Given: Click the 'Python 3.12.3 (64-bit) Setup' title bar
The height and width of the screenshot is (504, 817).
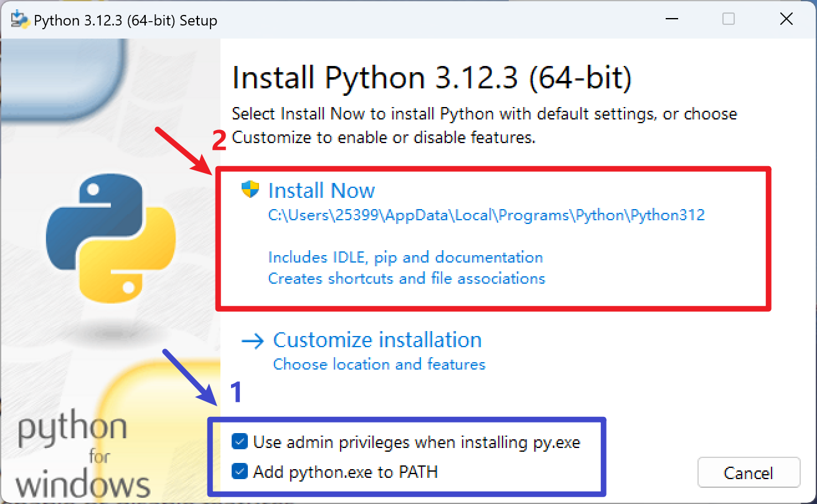Looking at the screenshot, I should [125, 21].
